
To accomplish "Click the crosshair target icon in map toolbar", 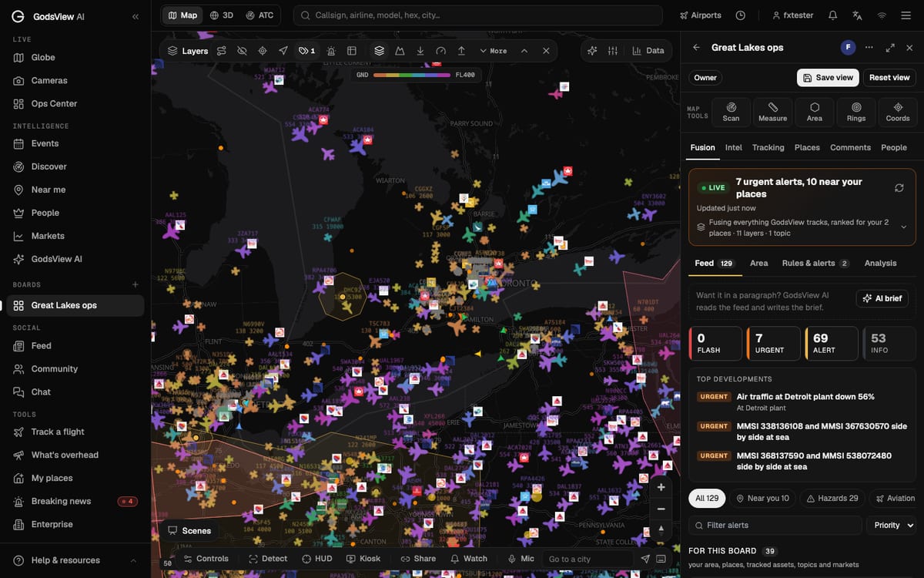I will [x=263, y=51].
